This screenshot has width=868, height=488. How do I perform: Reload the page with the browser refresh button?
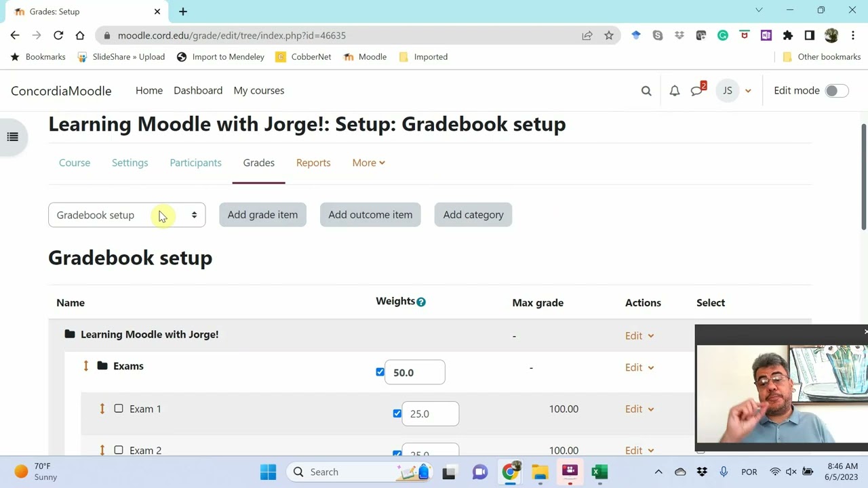click(58, 35)
